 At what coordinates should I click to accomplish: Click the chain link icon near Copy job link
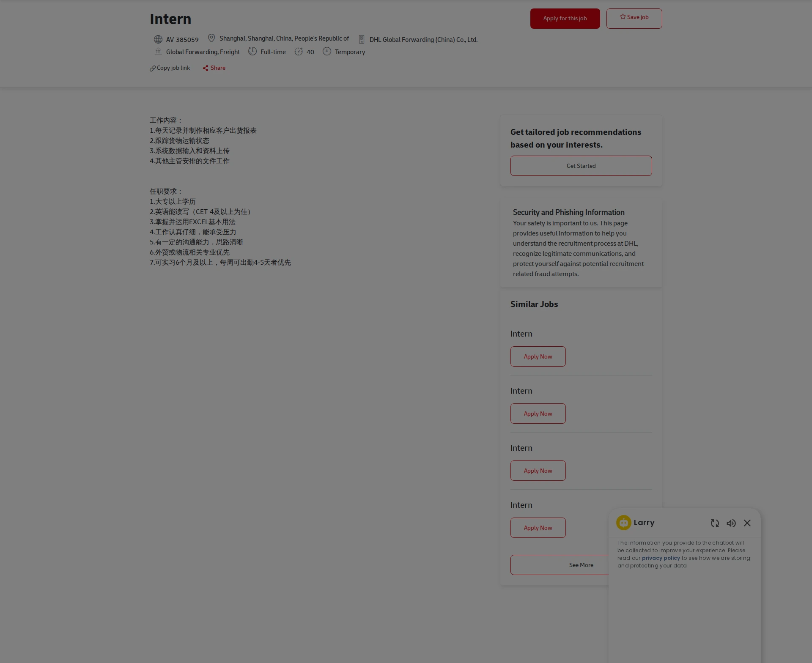pyautogui.click(x=153, y=68)
